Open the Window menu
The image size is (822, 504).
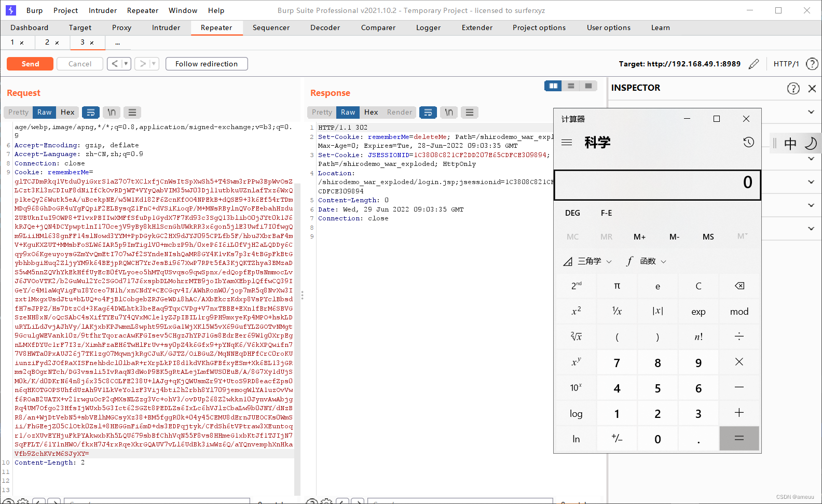coord(183,10)
